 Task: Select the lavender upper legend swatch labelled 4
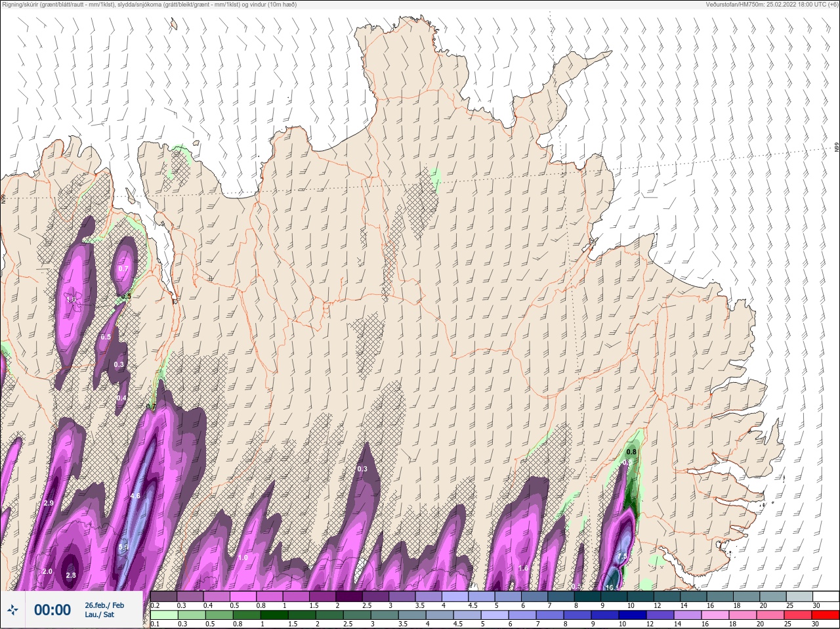pyautogui.click(x=456, y=596)
